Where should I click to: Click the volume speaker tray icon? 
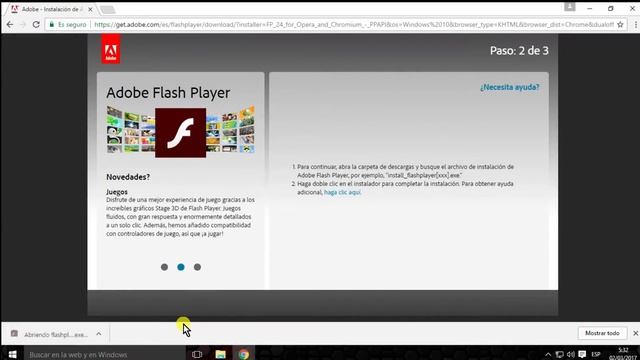click(571, 354)
